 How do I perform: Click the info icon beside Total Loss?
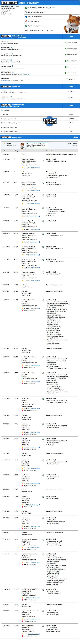click(8, 42)
